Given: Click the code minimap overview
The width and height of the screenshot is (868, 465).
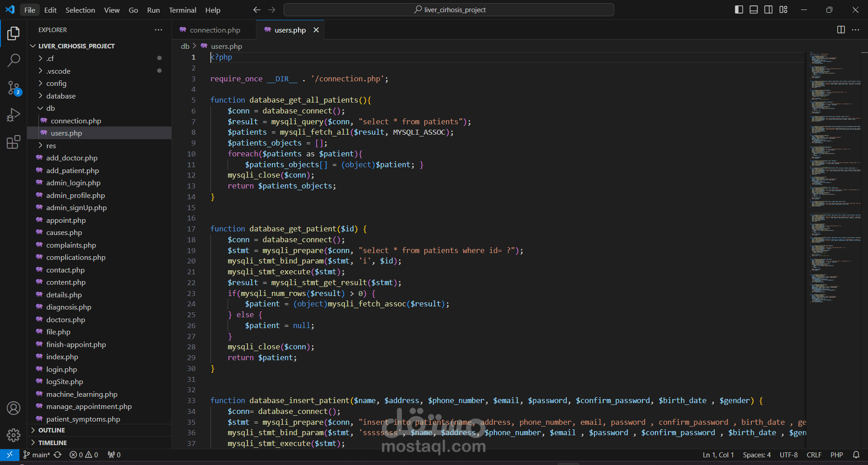Looking at the screenshot, I should [835, 181].
